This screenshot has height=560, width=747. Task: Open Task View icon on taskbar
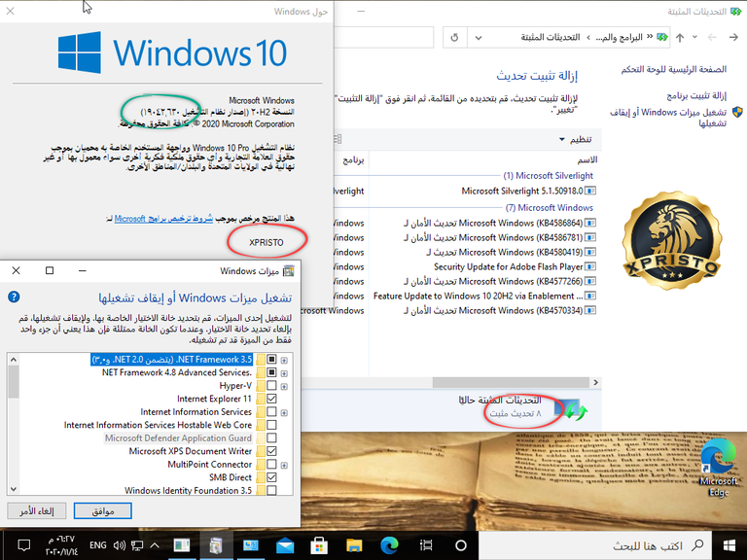426,545
